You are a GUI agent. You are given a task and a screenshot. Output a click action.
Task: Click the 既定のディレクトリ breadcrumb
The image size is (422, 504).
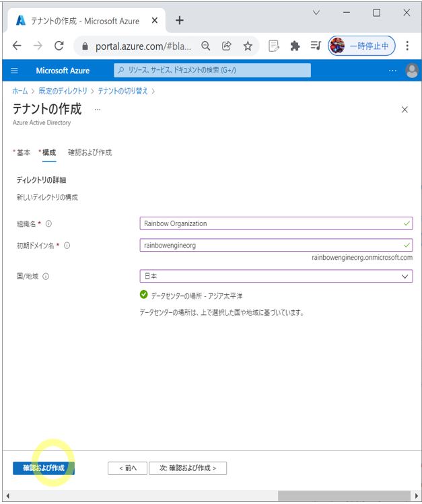click(63, 91)
